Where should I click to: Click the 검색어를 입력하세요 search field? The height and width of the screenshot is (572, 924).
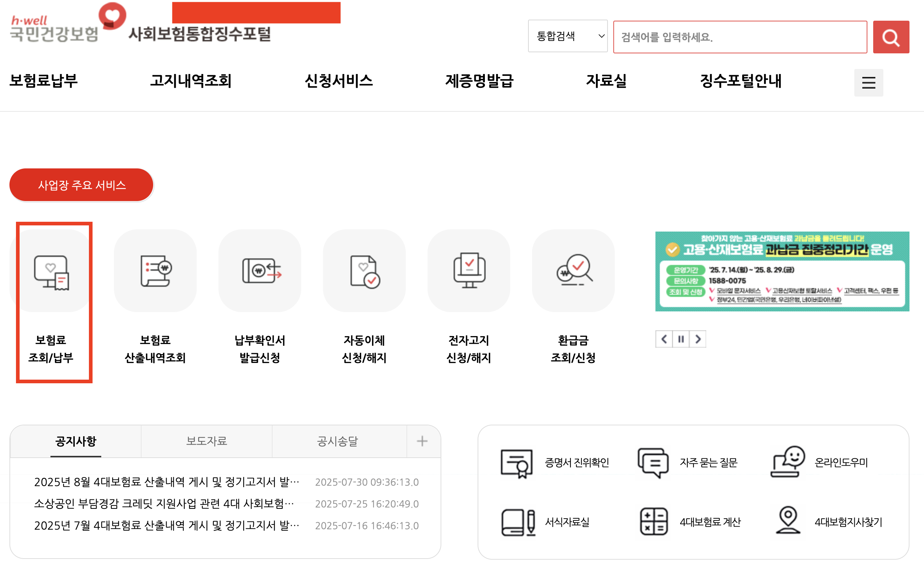click(x=740, y=37)
